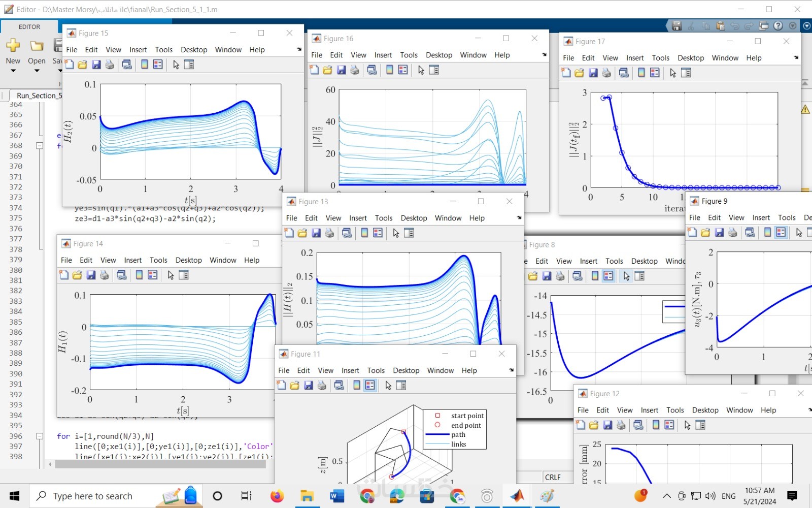Click Print Figure icon in Figure 14 toolbar
The height and width of the screenshot is (508, 812).
tap(105, 275)
